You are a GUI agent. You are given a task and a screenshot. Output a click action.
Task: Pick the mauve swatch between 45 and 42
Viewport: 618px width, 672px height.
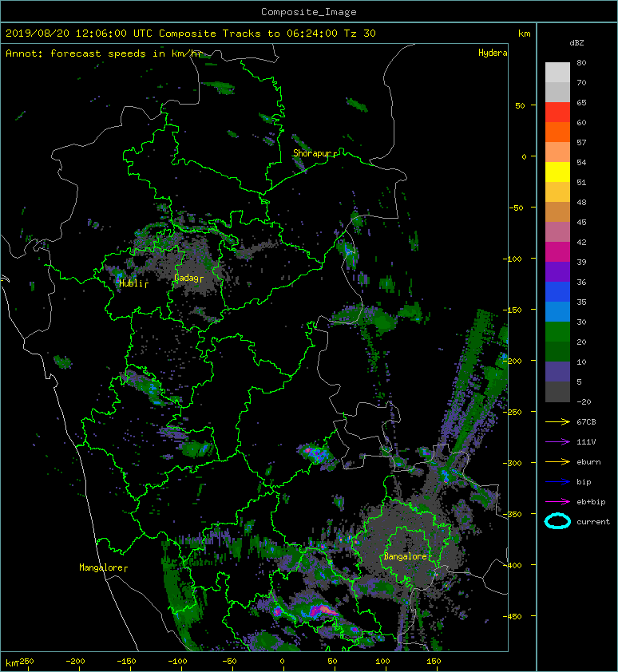(557, 232)
